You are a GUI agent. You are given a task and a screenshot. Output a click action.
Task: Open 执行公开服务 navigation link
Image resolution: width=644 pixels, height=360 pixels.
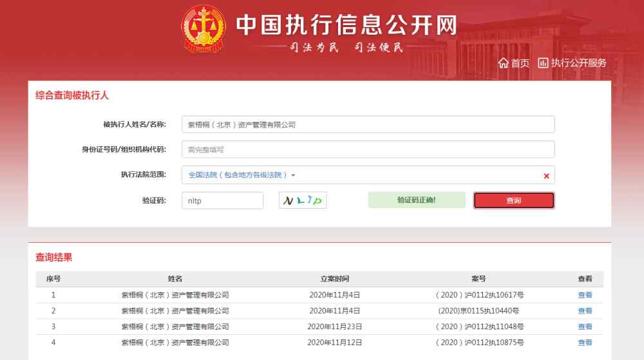tap(578, 63)
